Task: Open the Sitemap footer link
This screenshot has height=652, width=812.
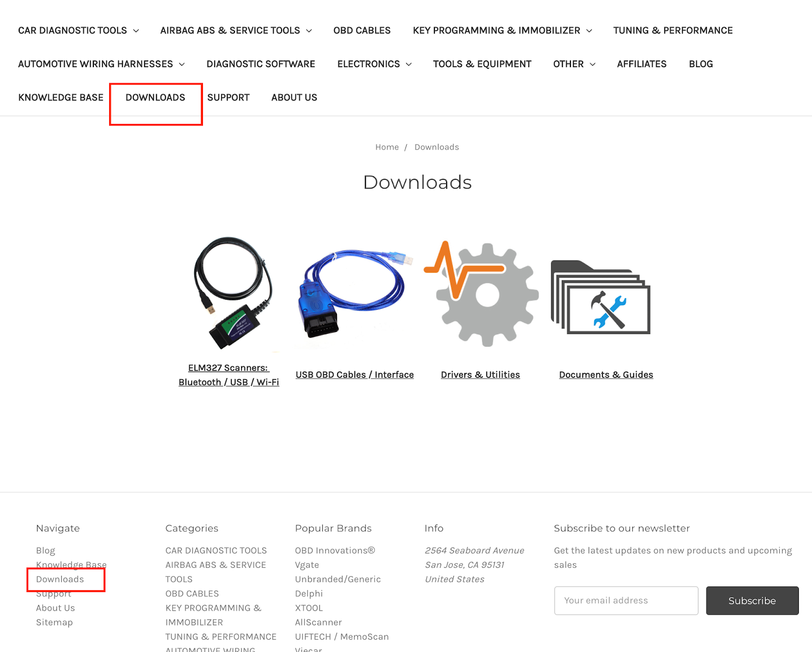Action: point(54,623)
